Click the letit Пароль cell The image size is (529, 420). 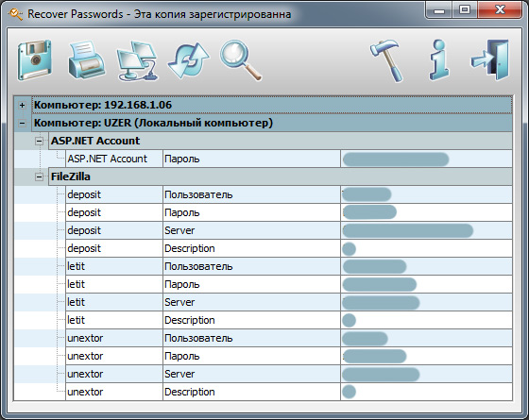[251, 284]
